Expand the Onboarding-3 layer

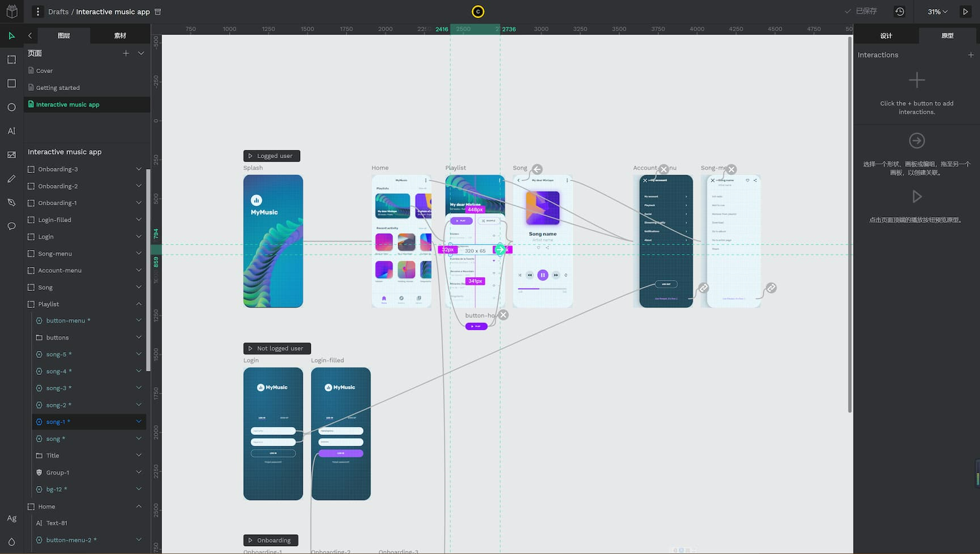(x=139, y=169)
